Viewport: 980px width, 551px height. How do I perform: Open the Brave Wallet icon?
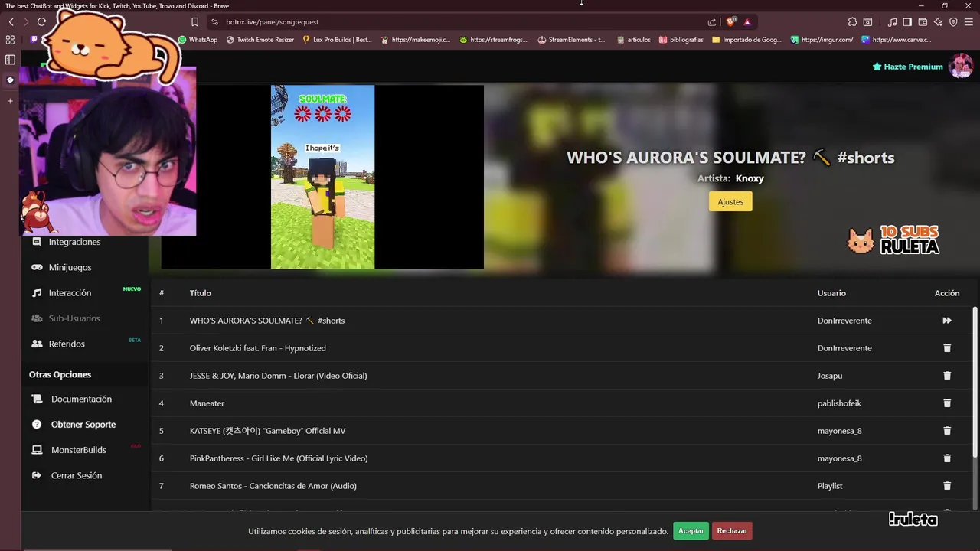click(923, 22)
